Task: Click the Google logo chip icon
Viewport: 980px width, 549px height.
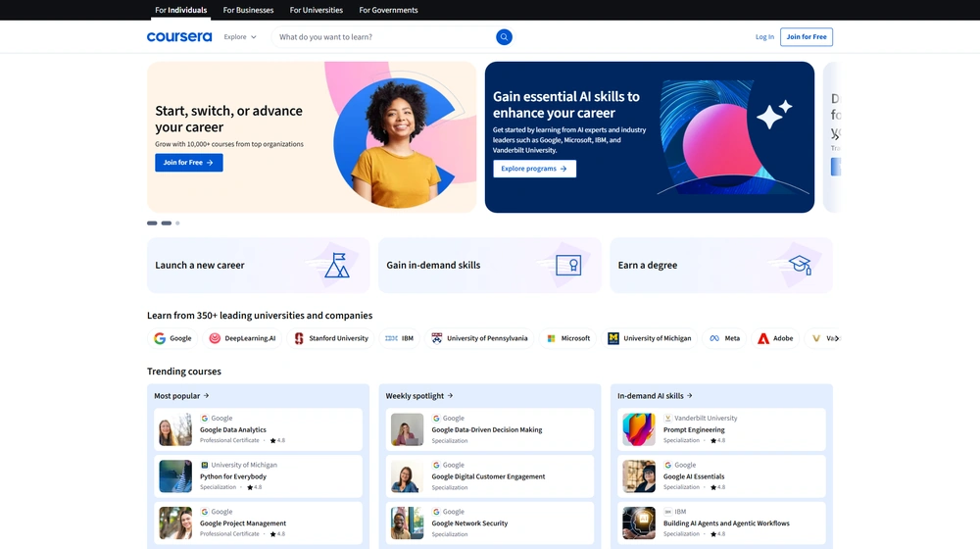Action: coord(160,338)
